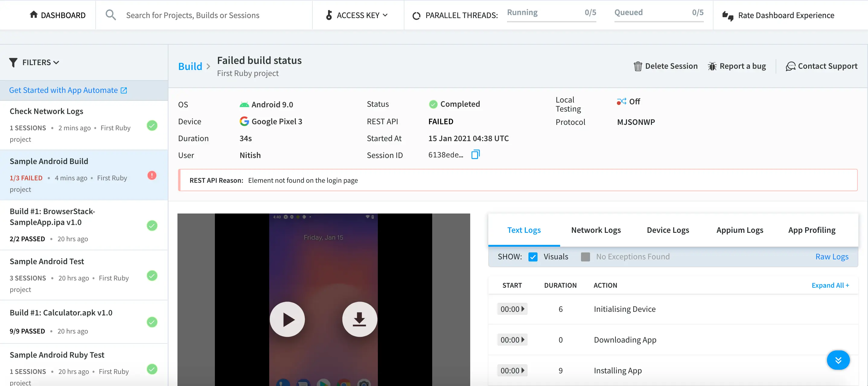Image resolution: width=868 pixels, height=386 pixels.
Task: Download the session video
Action: (359, 319)
